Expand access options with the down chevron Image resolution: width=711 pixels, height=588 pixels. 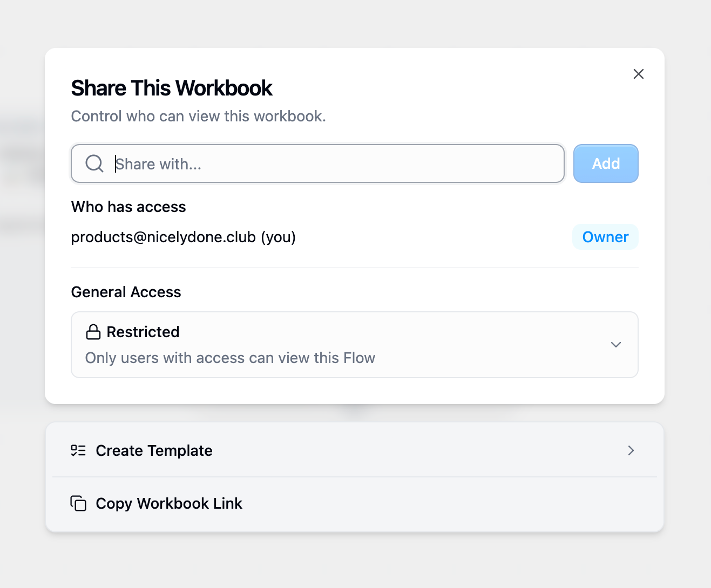point(616,345)
